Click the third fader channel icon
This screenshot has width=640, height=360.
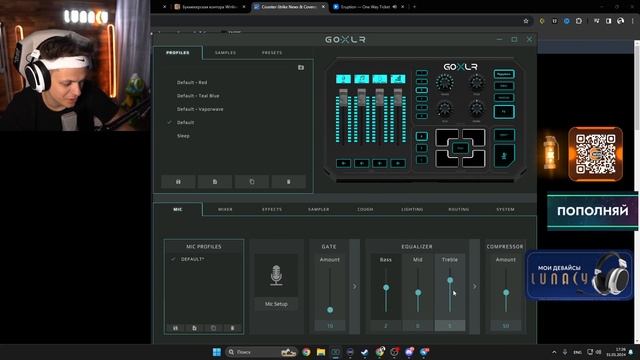[x=380, y=79]
